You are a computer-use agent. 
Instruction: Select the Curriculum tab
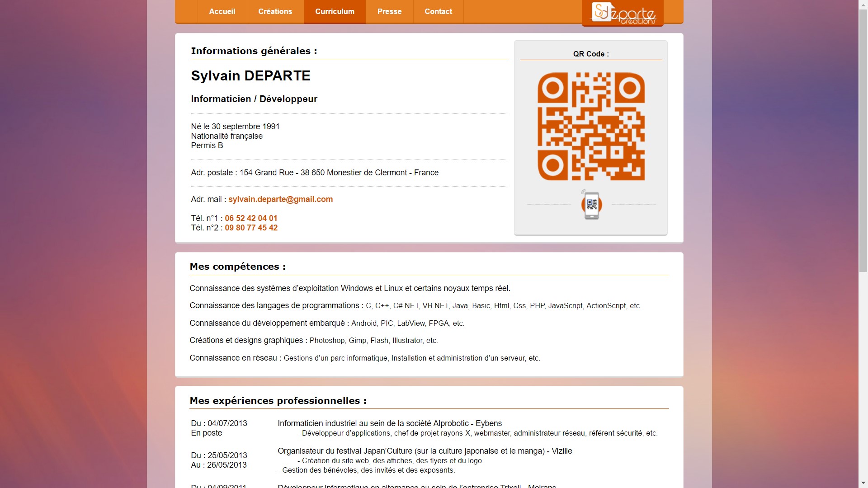tap(335, 11)
